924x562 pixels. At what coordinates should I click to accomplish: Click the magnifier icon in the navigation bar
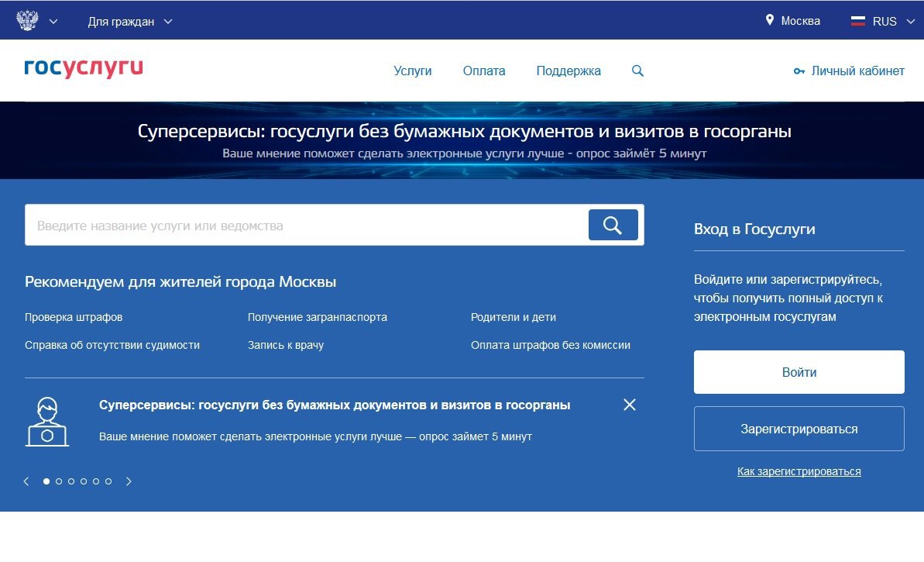coord(637,71)
